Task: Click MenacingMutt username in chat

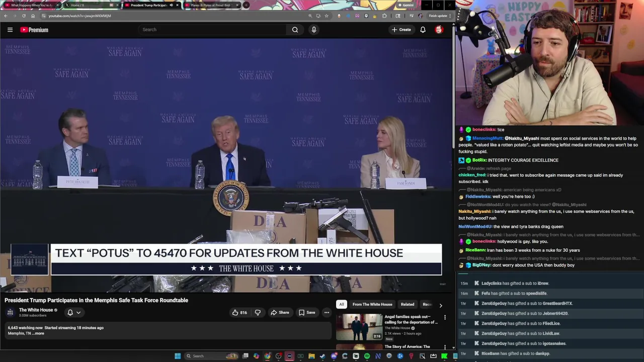Action: click(488, 138)
